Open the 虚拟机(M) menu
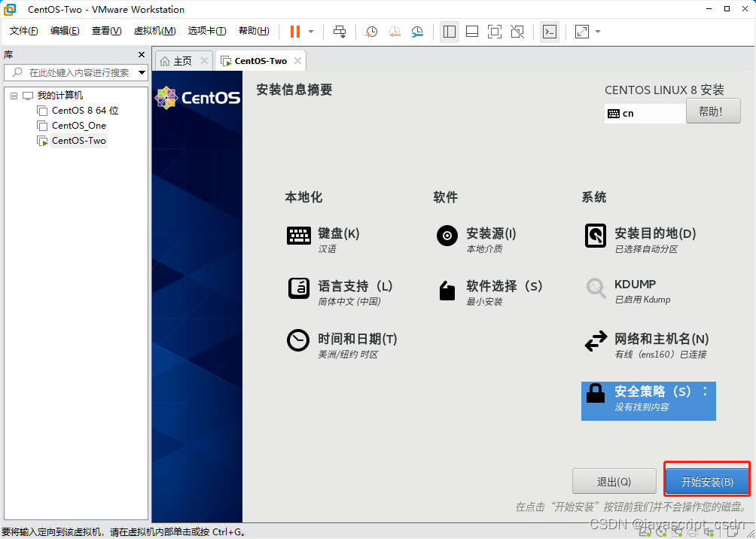The width and height of the screenshot is (756, 539). (x=155, y=31)
